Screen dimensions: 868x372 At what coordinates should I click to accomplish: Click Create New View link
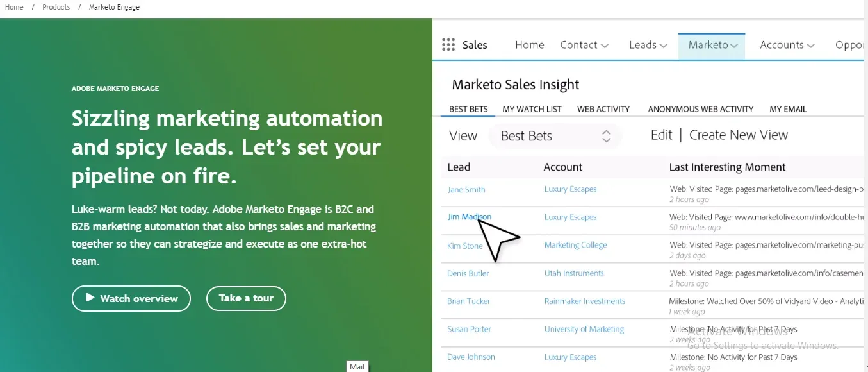pos(739,135)
